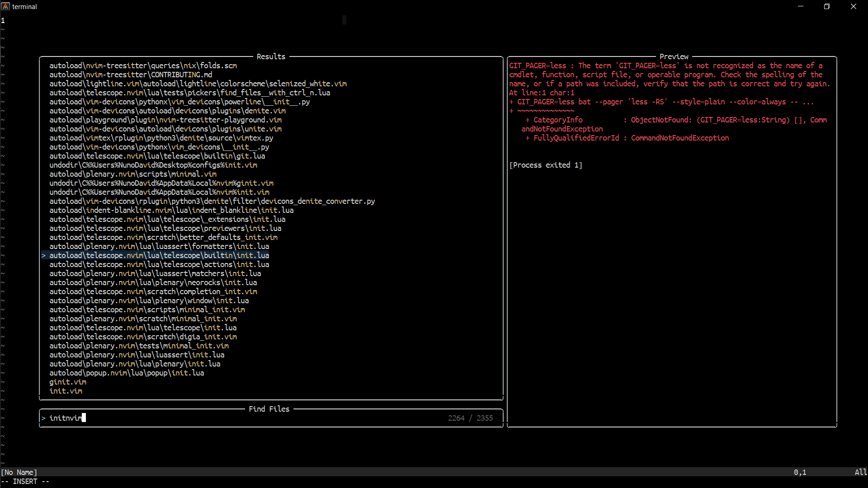Click the Process exited 1 message
The height and width of the screenshot is (488, 868).
click(546, 165)
